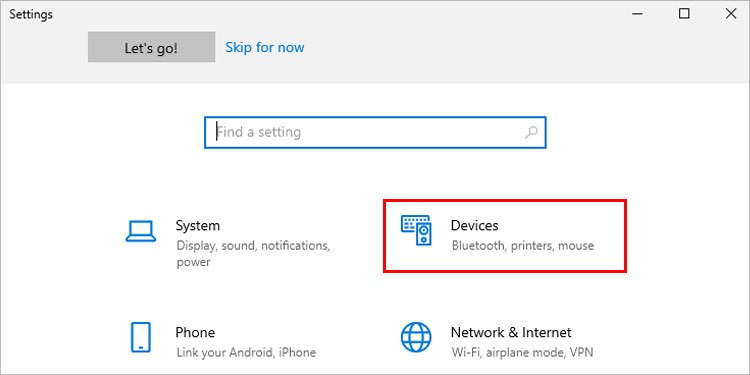The height and width of the screenshot is (375, 750).
Task: Minimize the Settings window
Action: pos(637,14)
